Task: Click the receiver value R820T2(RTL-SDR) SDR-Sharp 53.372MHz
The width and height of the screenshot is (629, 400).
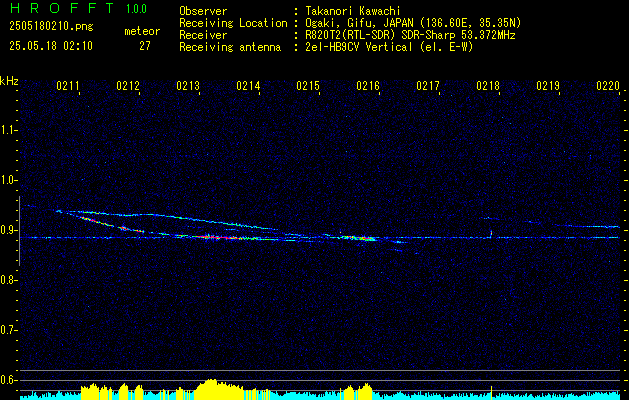Action: point(410,35)
